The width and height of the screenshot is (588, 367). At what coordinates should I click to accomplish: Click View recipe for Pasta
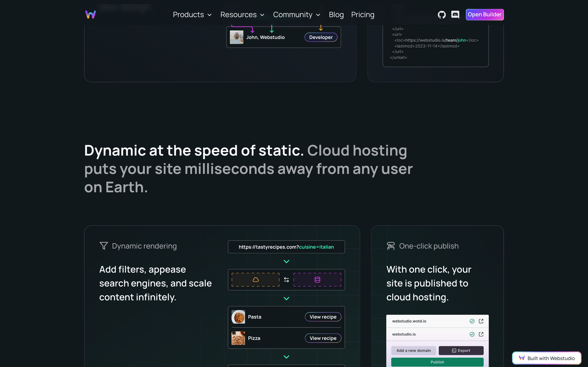(323, 317)
